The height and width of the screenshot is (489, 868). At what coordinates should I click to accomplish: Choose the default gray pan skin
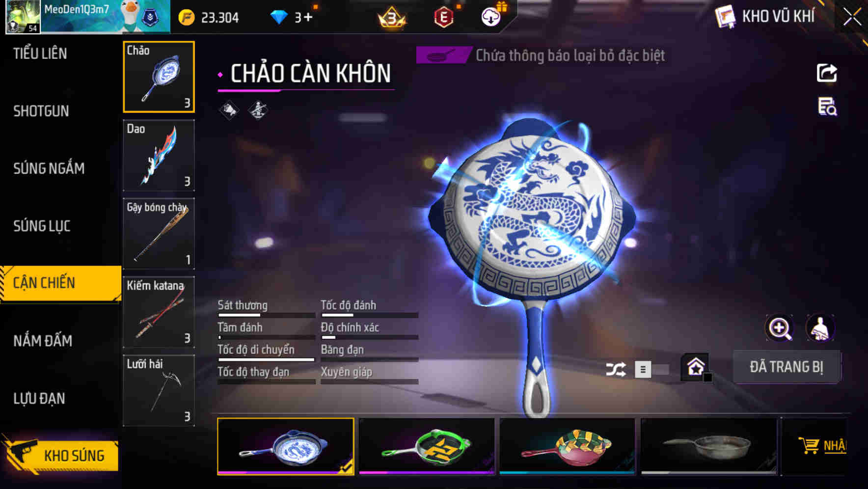709,446
